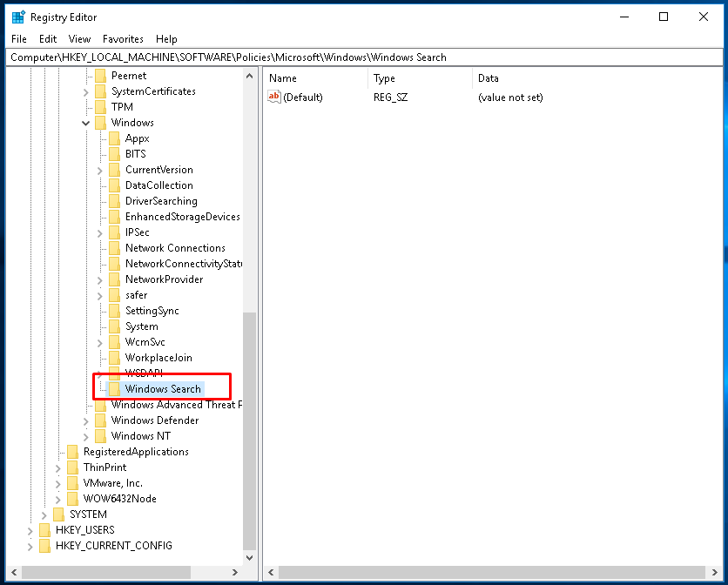Click the DataCollection folder icon

[x=114, y=185]
